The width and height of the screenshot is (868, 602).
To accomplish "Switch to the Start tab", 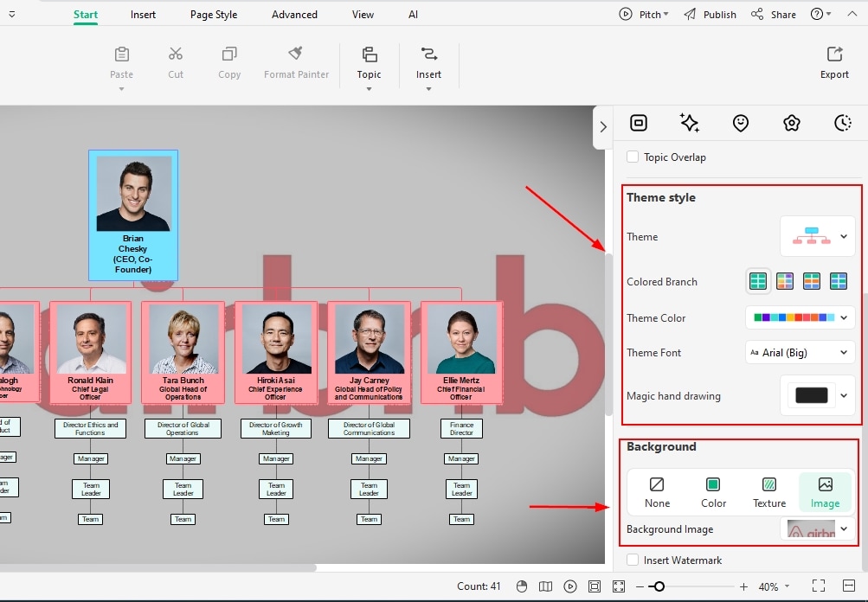I will [86, 15].
